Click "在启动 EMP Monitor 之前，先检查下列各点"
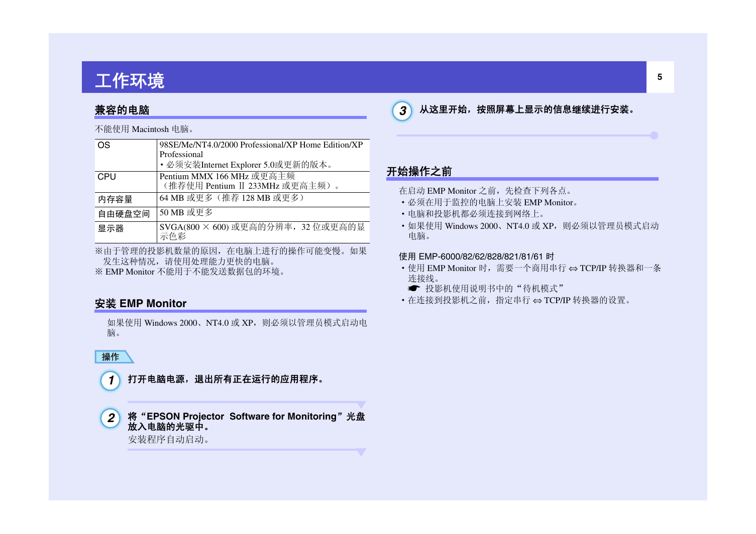 [485, 191]
